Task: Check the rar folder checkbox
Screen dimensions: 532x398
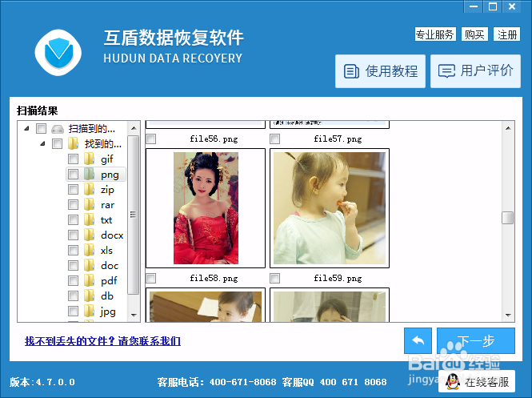Action: (x=73, y=204)
